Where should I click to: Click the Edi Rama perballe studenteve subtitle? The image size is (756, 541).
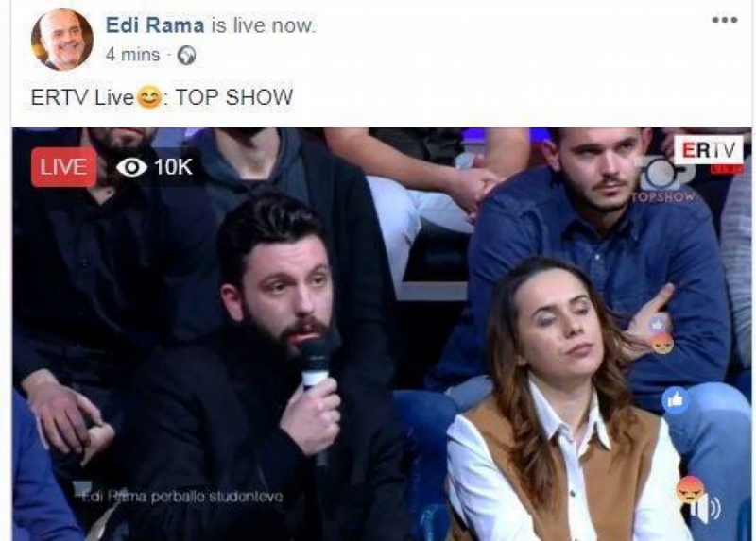click(x=182, y=497)
